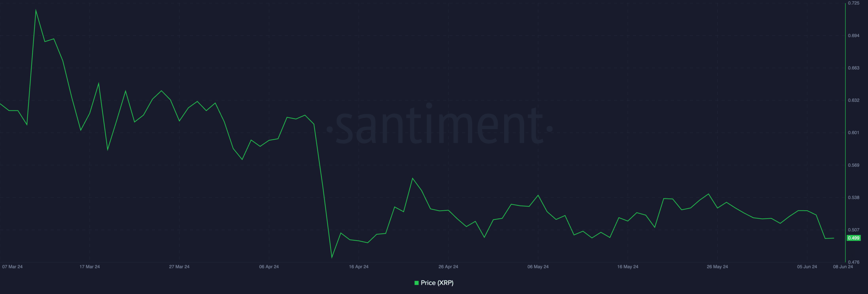Click the 0.663 price axis value
868x294 pixels.
pos(854,68)
